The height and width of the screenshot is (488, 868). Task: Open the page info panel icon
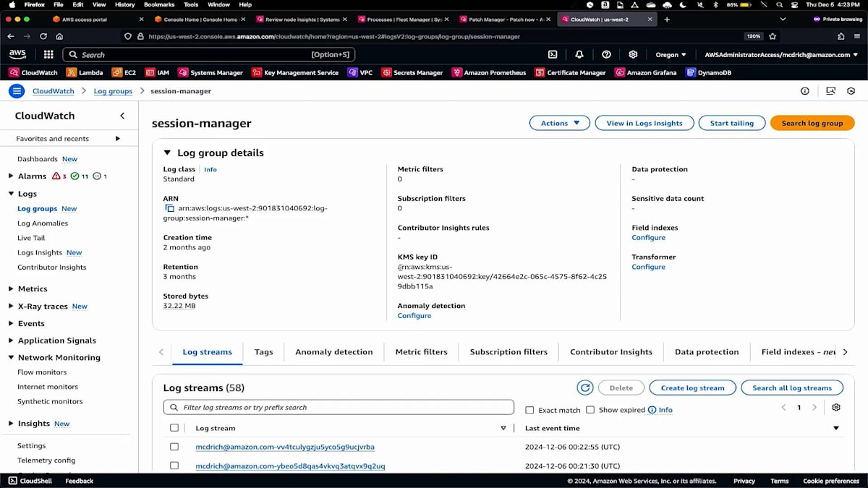[805, 91]
